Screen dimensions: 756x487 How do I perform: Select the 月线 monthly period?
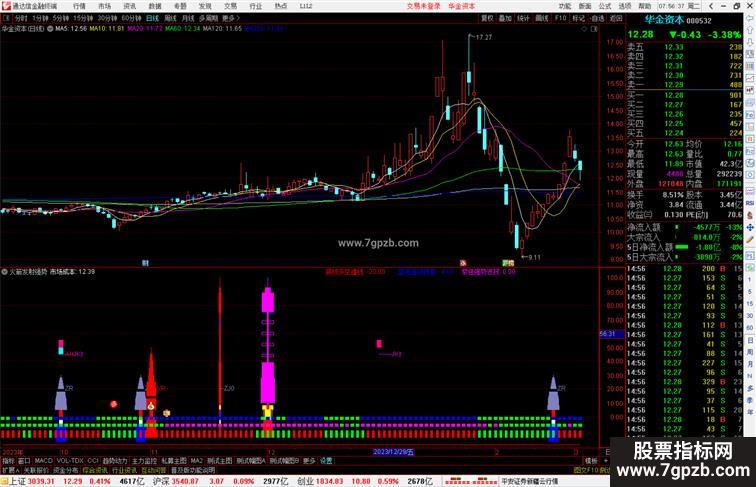coord(188,18)
